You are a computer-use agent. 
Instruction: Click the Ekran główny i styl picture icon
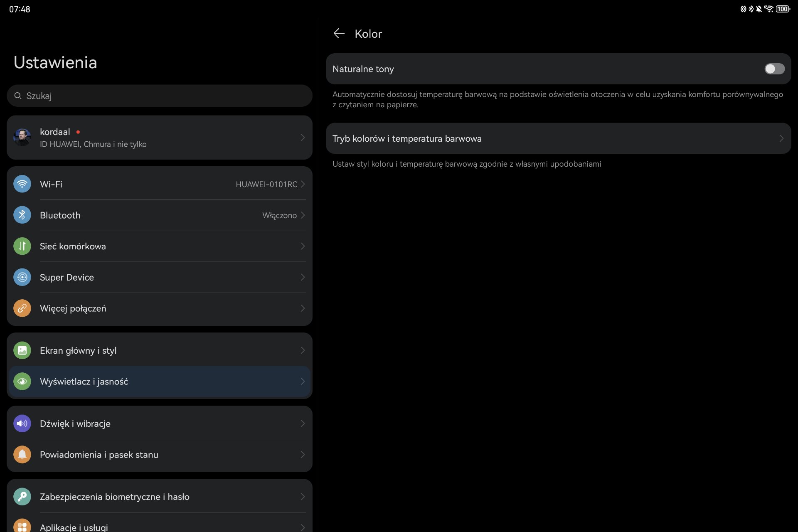coord(22,350)
